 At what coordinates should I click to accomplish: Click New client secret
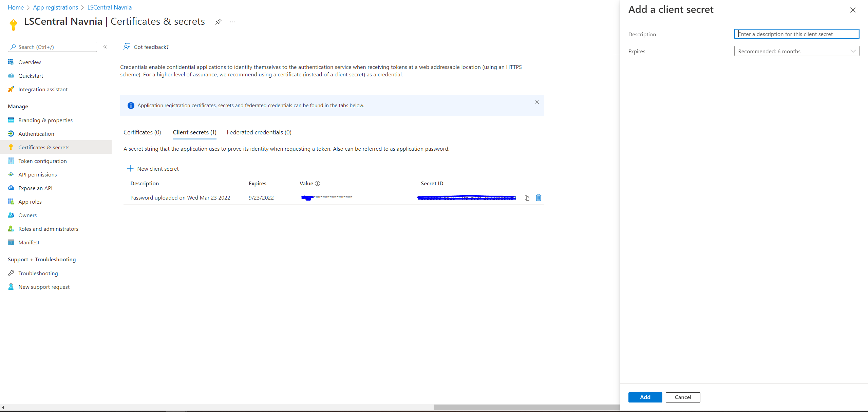[153, 169]
